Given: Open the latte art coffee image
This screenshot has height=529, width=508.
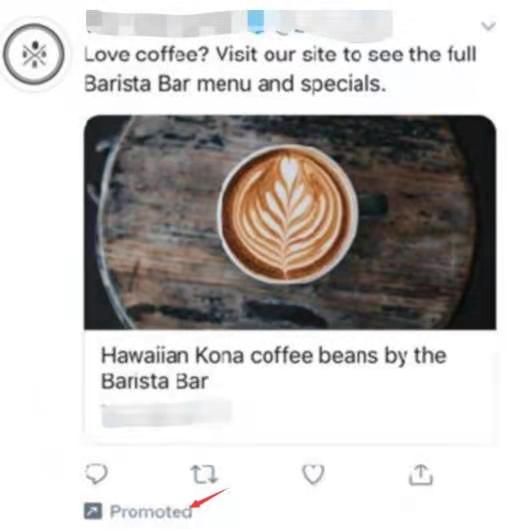Looking at the screenshot, I should pyautogui.click(x=290, y=222).
